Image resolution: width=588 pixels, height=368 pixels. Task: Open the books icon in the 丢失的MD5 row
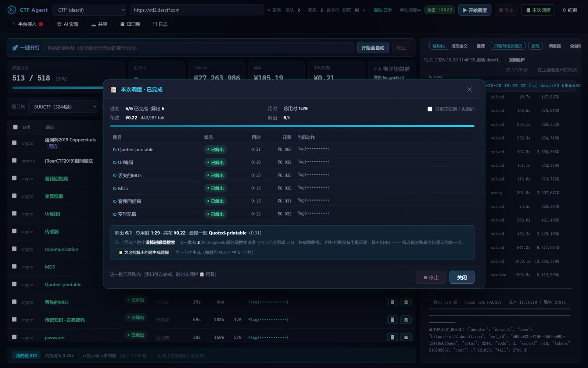406,302
